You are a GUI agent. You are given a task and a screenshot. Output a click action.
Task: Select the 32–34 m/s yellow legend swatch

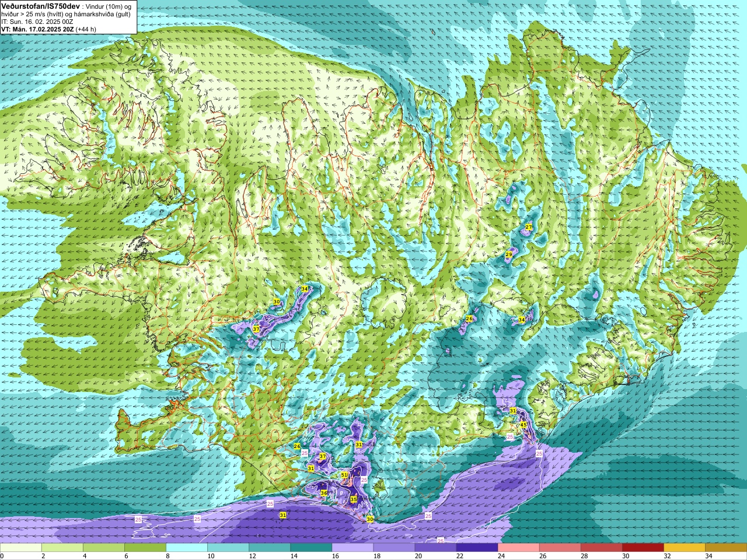pyautogui.click(x=684, y=547)
